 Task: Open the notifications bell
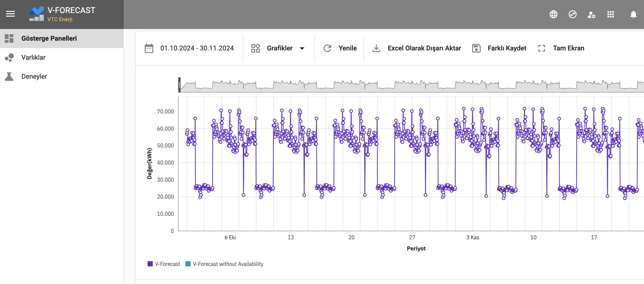coord(633,15)
